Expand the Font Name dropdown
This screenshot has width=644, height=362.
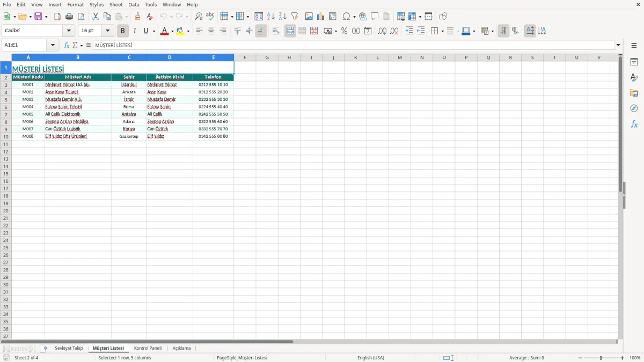tap(69, 31)
